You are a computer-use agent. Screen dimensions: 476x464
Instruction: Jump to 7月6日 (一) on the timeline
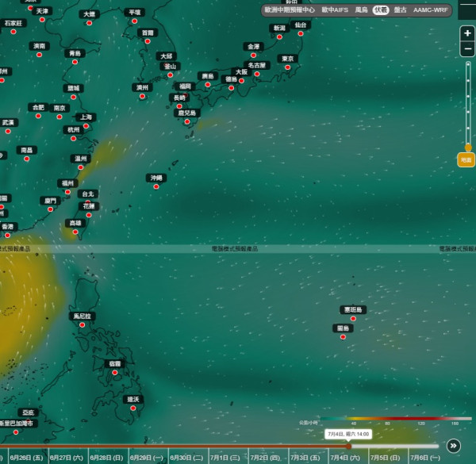(425, 458)
